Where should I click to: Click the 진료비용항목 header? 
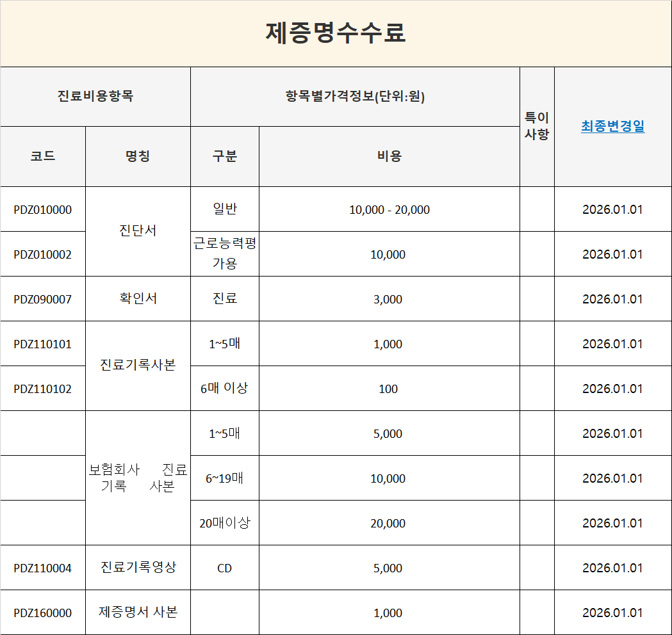point(95,97)
